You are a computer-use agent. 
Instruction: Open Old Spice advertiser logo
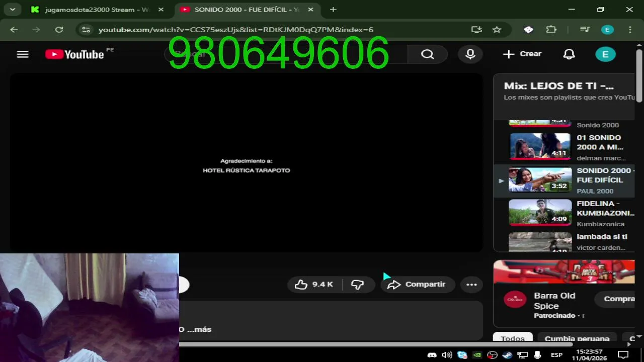tap(515, 300)
